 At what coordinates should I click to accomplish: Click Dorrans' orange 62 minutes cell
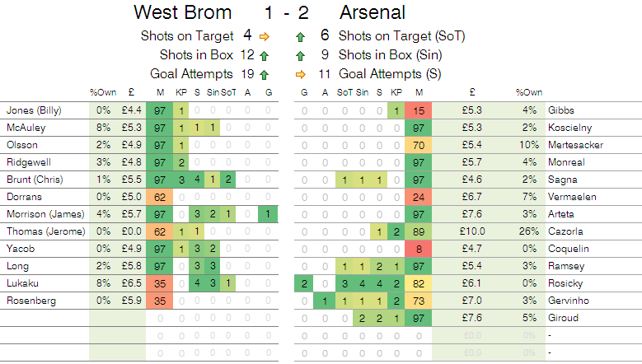point(160,197)
